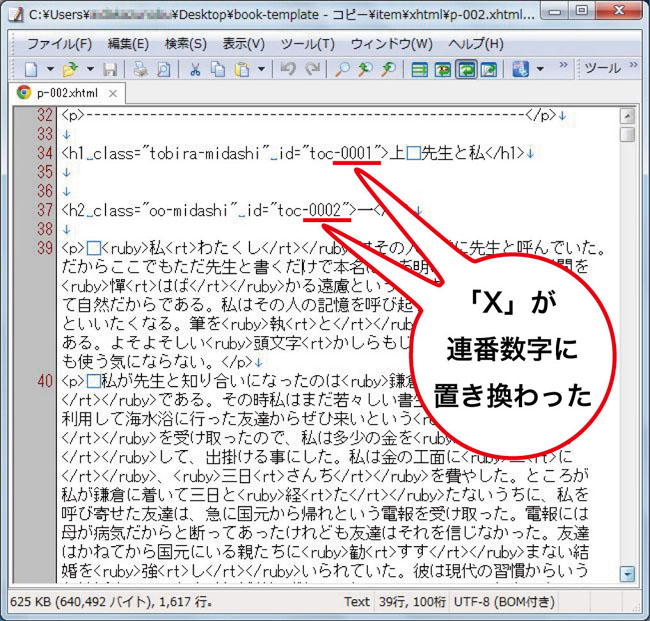Click the text "toc-0002" in h2 tag

pos(309,211)
